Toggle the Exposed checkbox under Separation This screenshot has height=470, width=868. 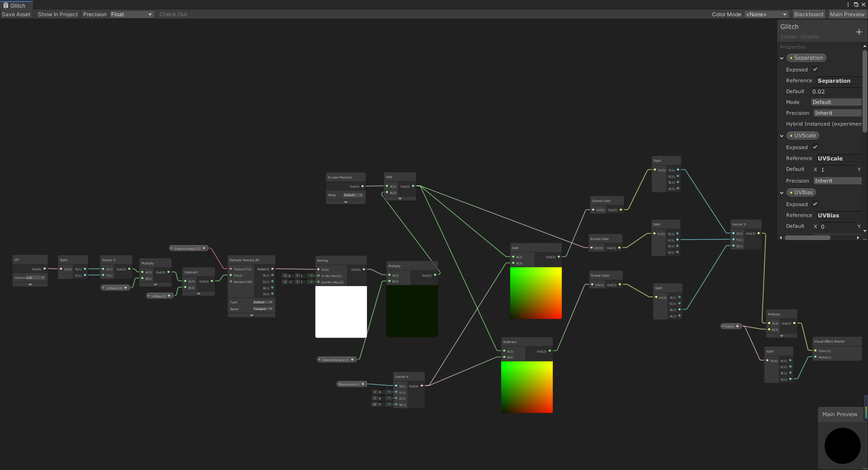[x=815, y=69]
